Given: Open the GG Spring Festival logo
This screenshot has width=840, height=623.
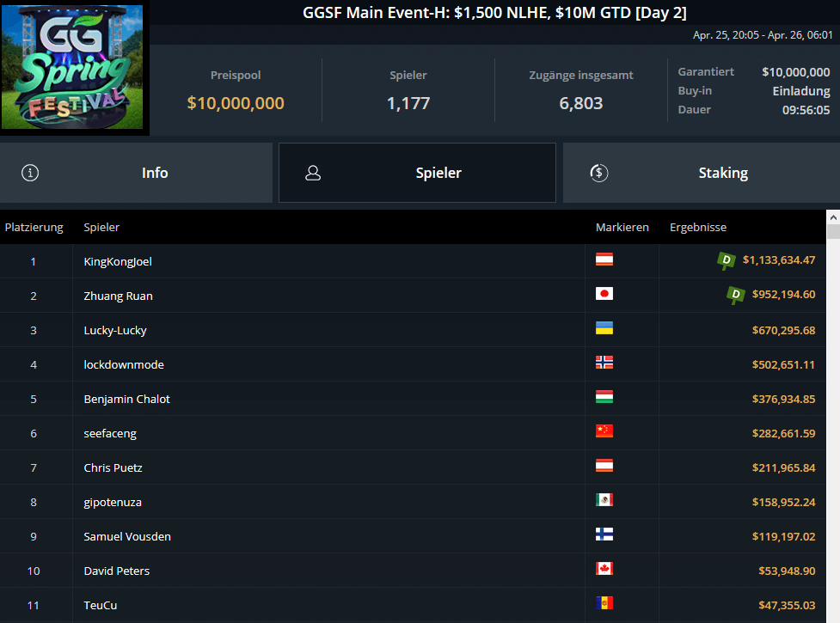Looking at the screenshot, I should point(73,64).
